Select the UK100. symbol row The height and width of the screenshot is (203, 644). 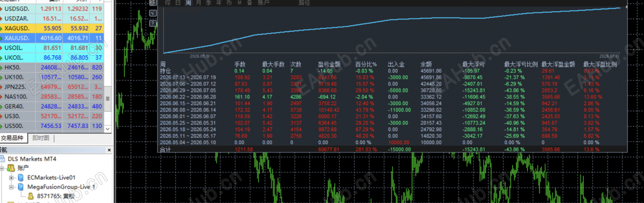[52, 77]
